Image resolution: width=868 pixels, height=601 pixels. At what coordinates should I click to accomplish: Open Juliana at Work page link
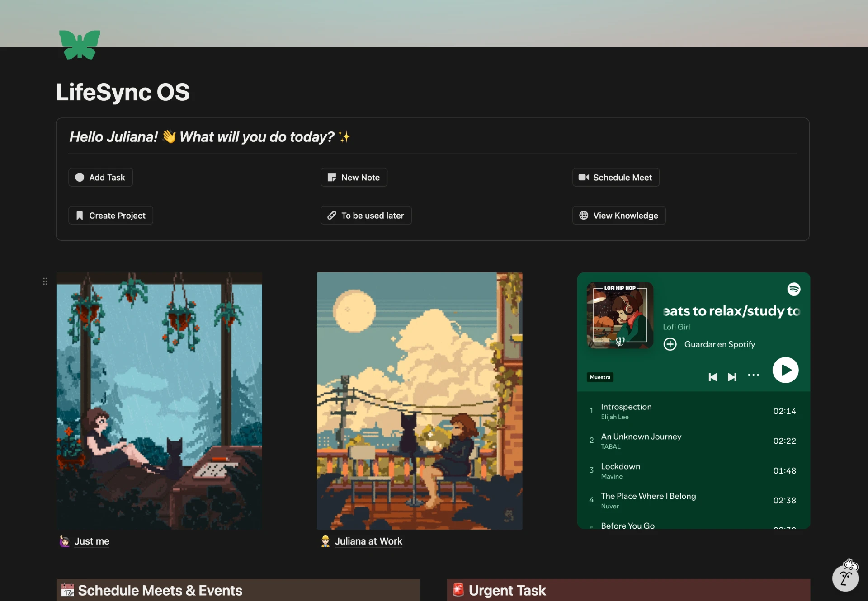368,541
